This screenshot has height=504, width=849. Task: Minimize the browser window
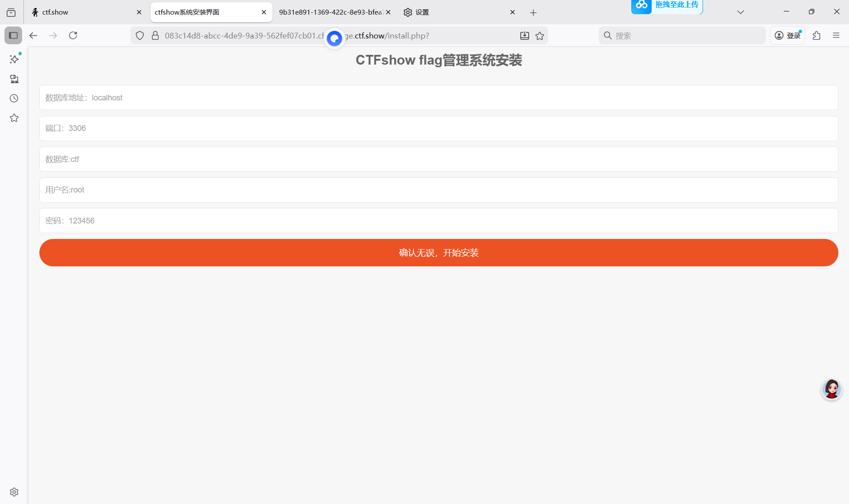[786, 12]
